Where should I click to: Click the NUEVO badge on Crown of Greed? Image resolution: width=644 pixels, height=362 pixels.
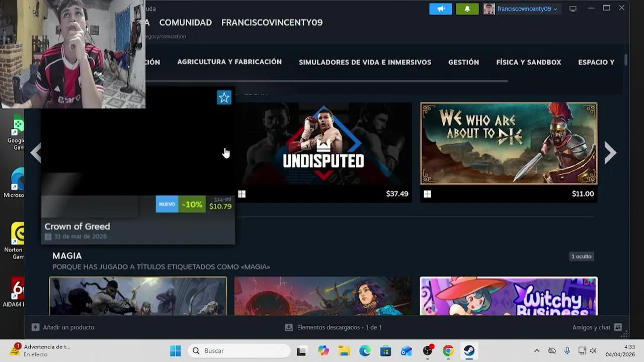pyautogui.click(x=167, y=204)
